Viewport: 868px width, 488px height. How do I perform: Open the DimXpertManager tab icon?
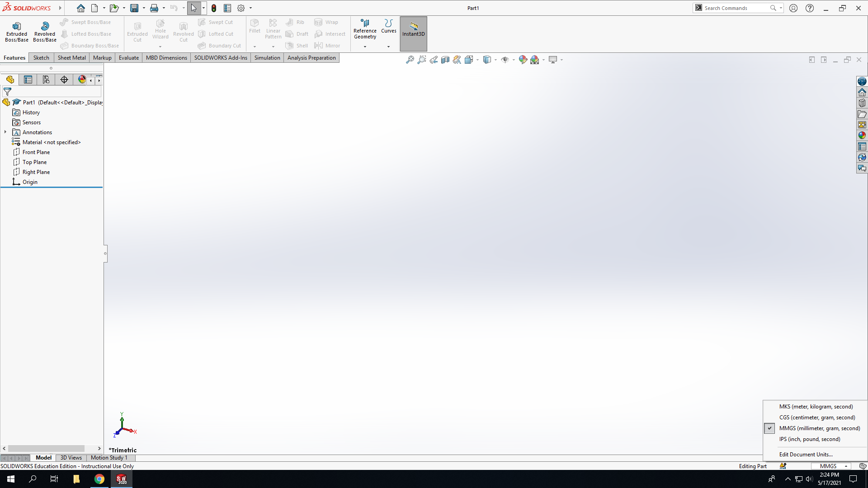[64, 80]
